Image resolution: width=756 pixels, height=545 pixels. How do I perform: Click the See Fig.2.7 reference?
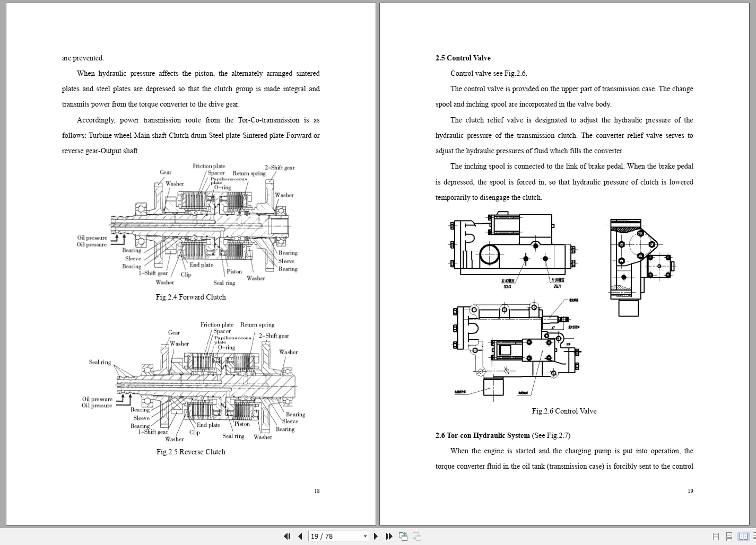(x=552, y=435)
